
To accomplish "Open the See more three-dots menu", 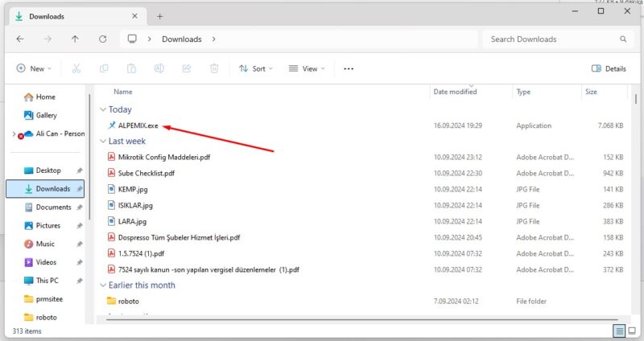I will coord(349,69).
